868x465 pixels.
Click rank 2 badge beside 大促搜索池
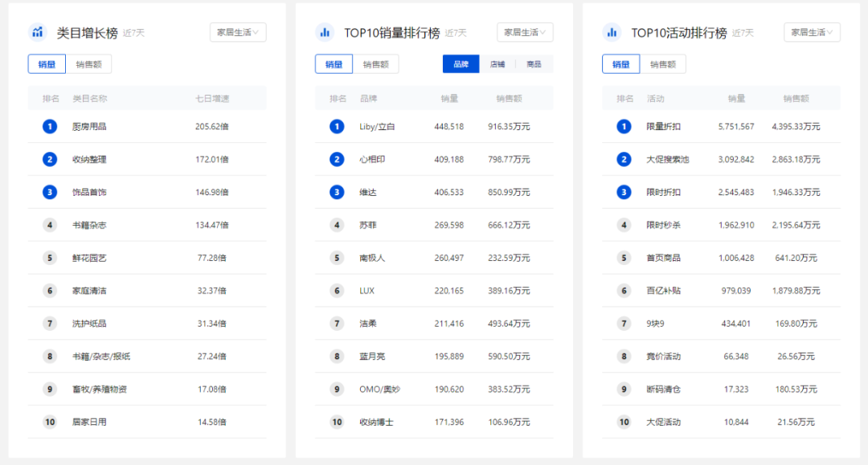click(624, 159)
